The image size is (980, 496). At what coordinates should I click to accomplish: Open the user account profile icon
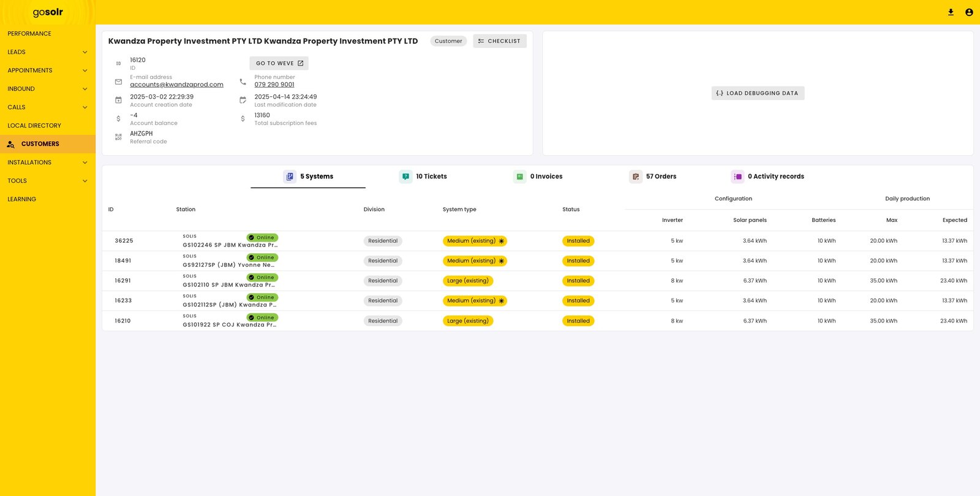coord(969,12)
